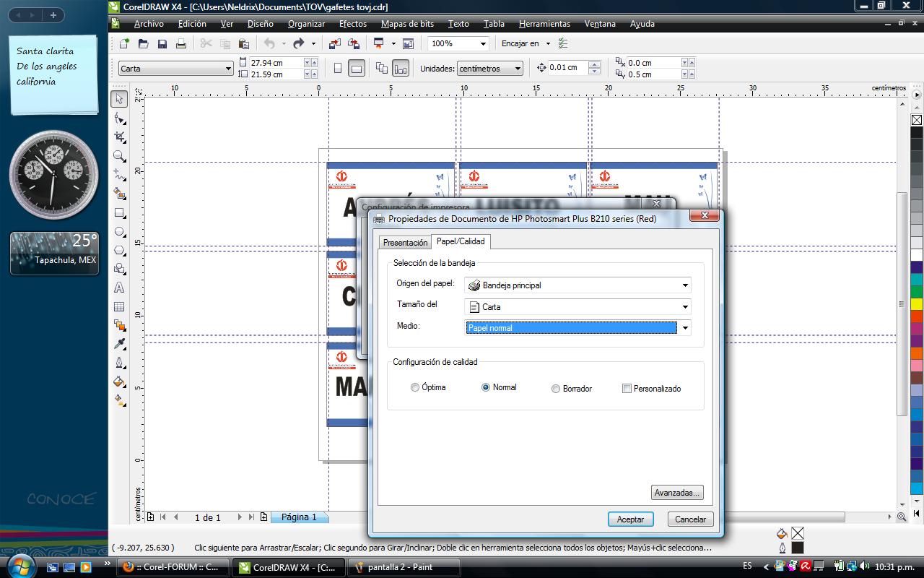Screen dimensions: 924x578
Task: Select the Eyedropper tool
Action: click(120, 344)
